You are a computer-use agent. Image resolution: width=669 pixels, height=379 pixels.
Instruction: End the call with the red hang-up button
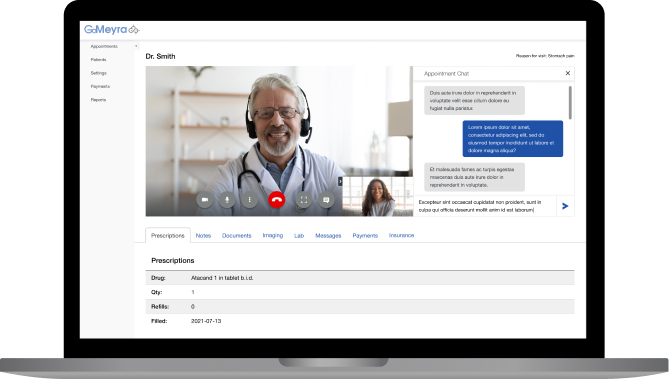tap(276, 200)
